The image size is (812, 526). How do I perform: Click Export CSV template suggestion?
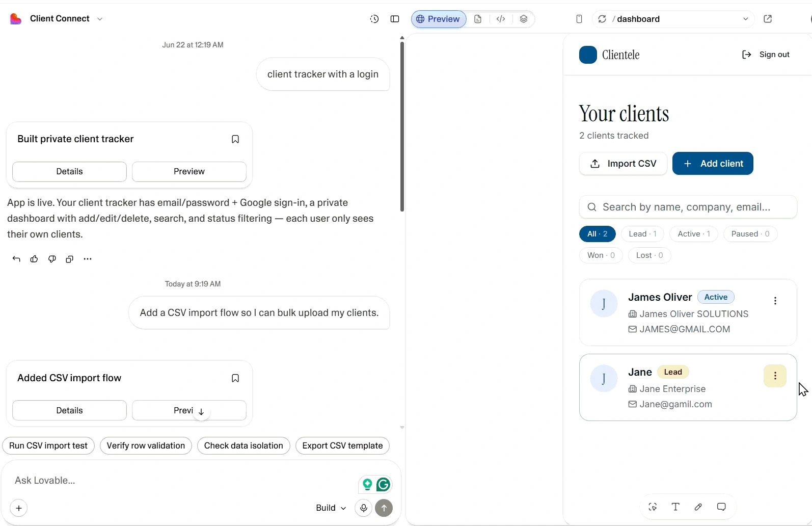[342, 445]
